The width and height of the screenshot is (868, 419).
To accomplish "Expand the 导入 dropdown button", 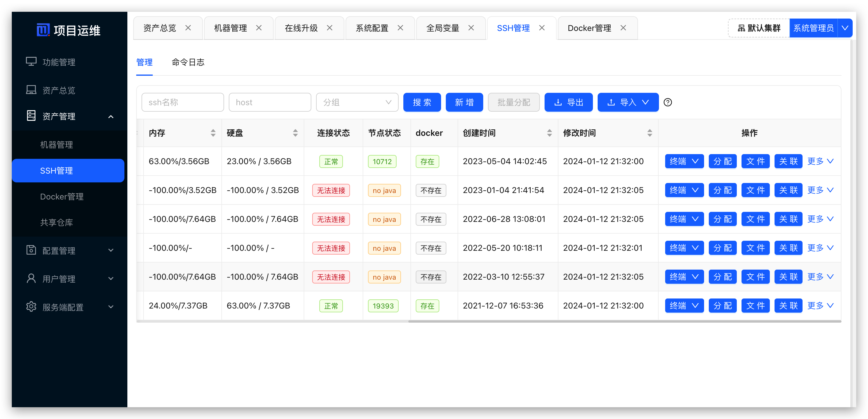I will (x=628, y=102).
